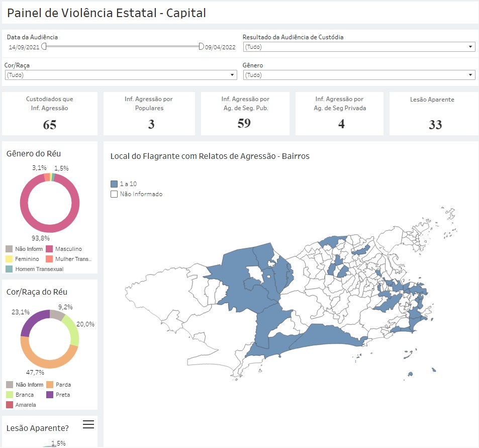Viewport: 479px width, 448px height.
Task: Select the Preta legend color square
Action: coord(49,395)
